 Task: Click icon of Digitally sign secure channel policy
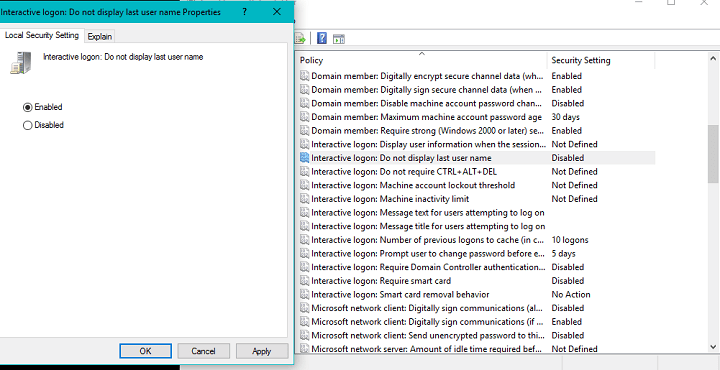(304, 90)
